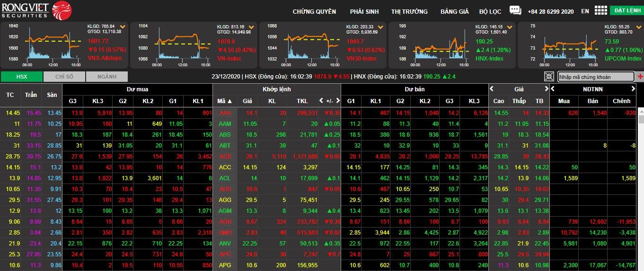
Task: Click left arrow in NĐTNN column header
Action: point(553,89)
